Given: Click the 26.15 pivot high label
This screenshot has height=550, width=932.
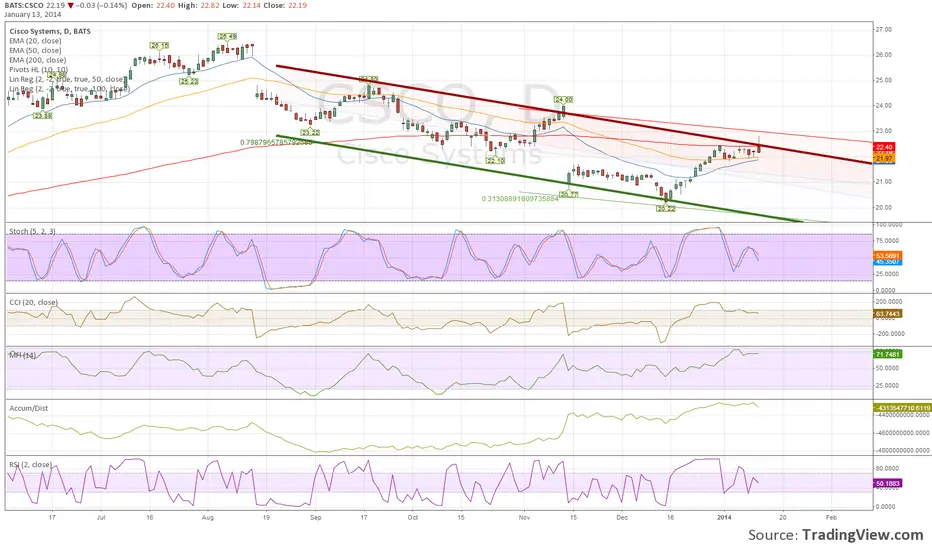Looking at the screenshot, I should 159,45.
